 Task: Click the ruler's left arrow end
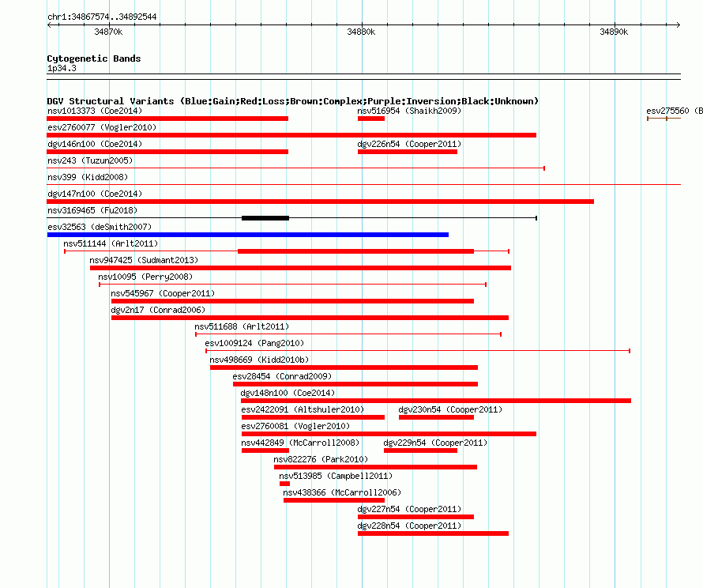point(49,24)
